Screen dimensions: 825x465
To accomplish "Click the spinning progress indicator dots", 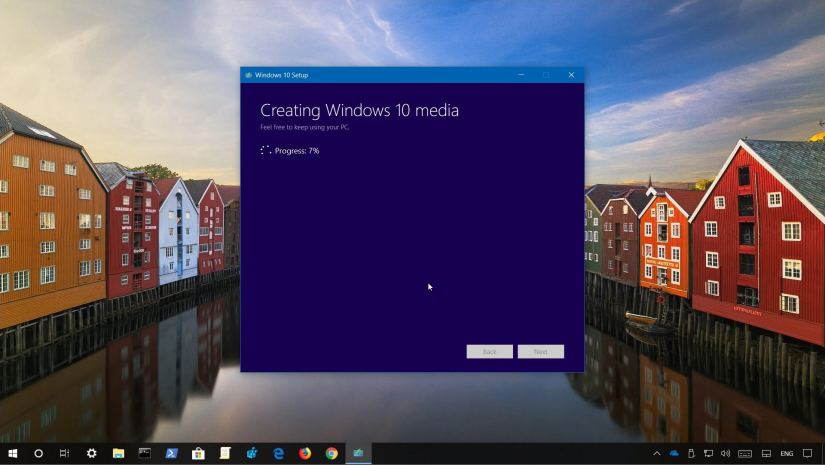I will tap(266, 150).
